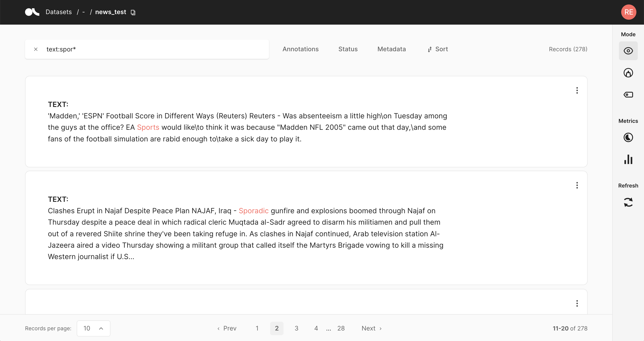
Task: Open options menu for the Madden record
Action: coord(577,90)
